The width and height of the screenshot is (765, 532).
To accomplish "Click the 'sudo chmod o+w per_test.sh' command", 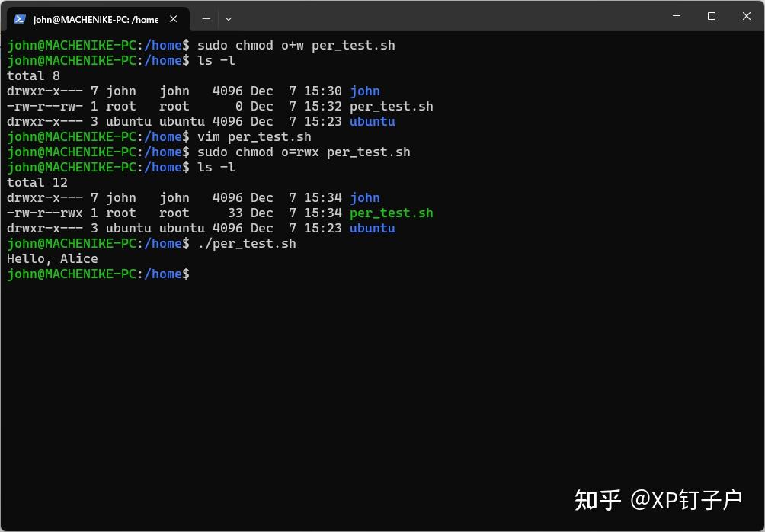I will (x=296, y=46).
